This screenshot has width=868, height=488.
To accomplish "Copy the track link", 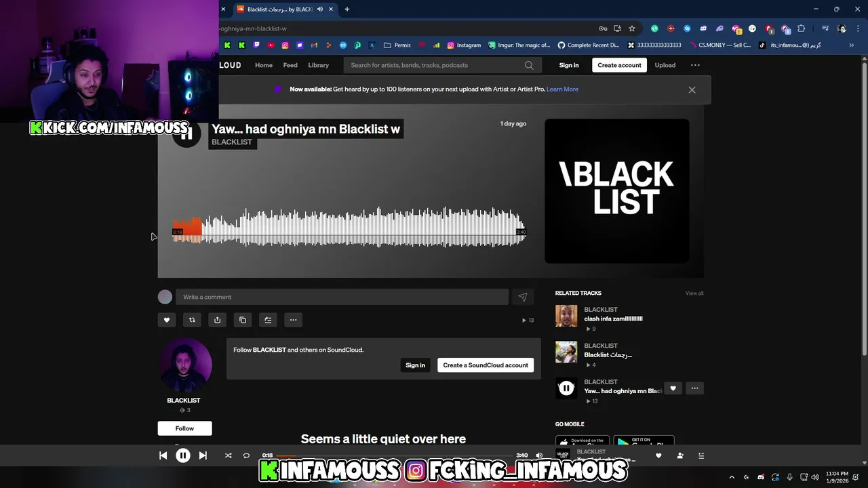I will (243, 320).
